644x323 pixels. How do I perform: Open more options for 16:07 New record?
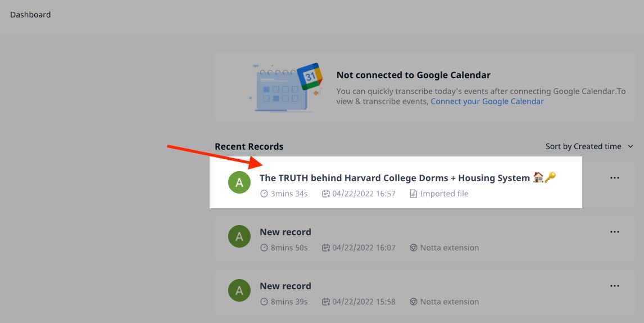click(614, 232)
